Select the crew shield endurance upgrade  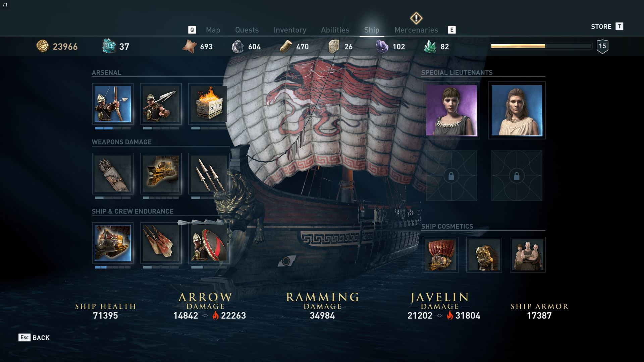pyautogui.click(x=209, y=243)
